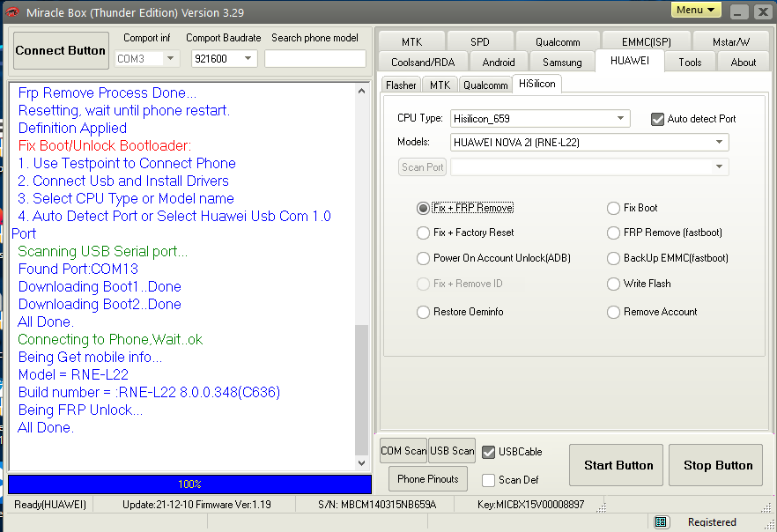Select the Write Flash option
This screenshot has width=777, height=532.
(x=613, y=284)
